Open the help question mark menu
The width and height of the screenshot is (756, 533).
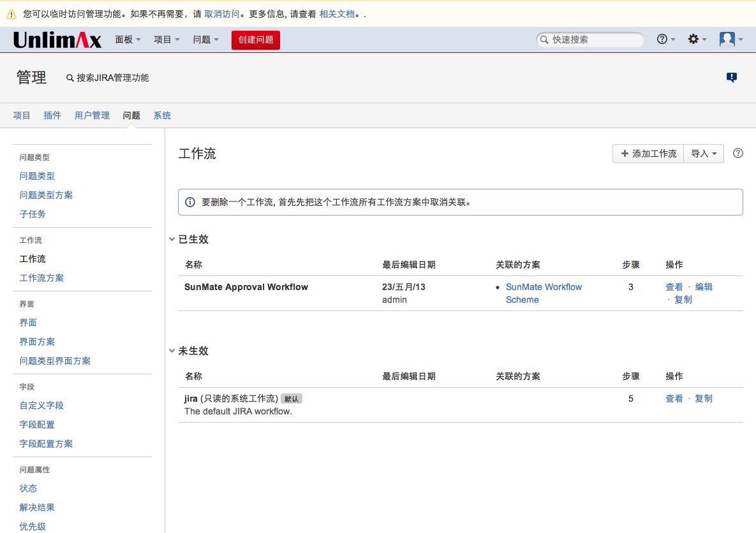pyautogui.click(x=665, y=40)
